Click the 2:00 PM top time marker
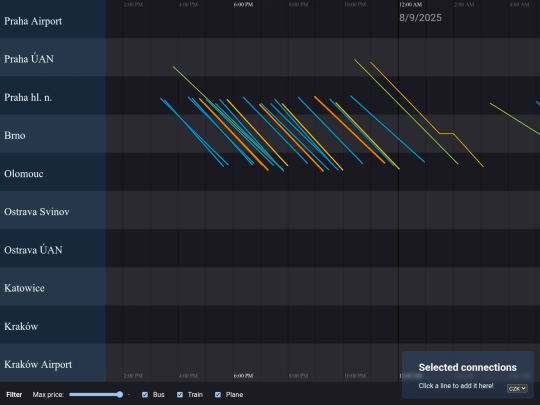 (133, 4)
